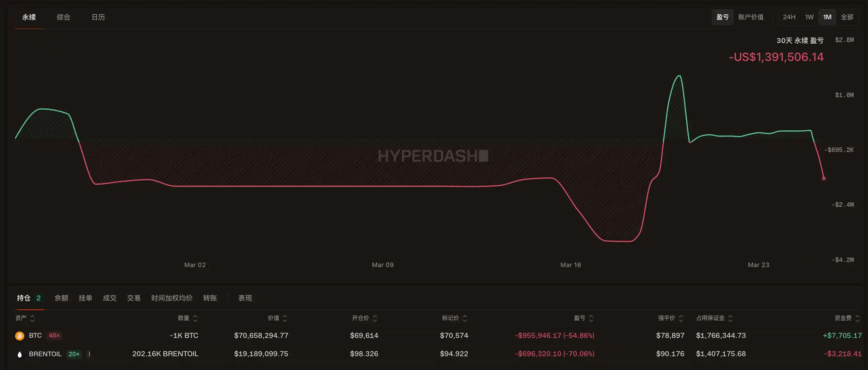The image size is (868, 370).
Task: Expand the 数量 column sort chevron
Action: [194, 318]
